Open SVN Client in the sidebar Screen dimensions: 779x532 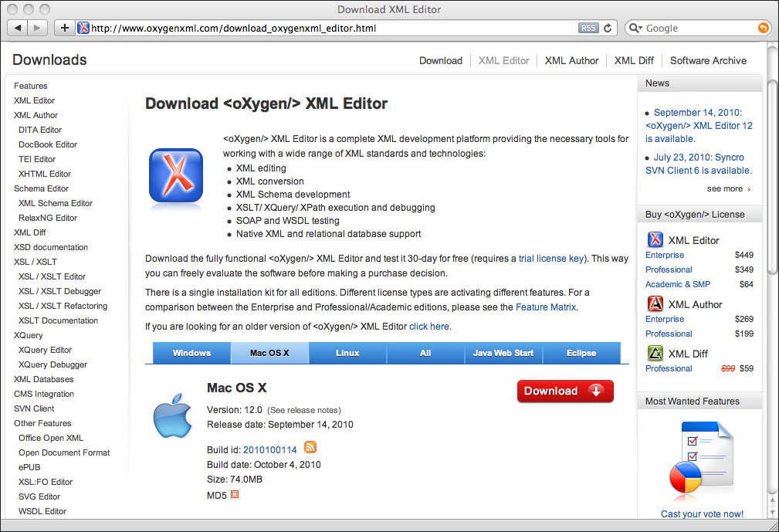point(34,408)
